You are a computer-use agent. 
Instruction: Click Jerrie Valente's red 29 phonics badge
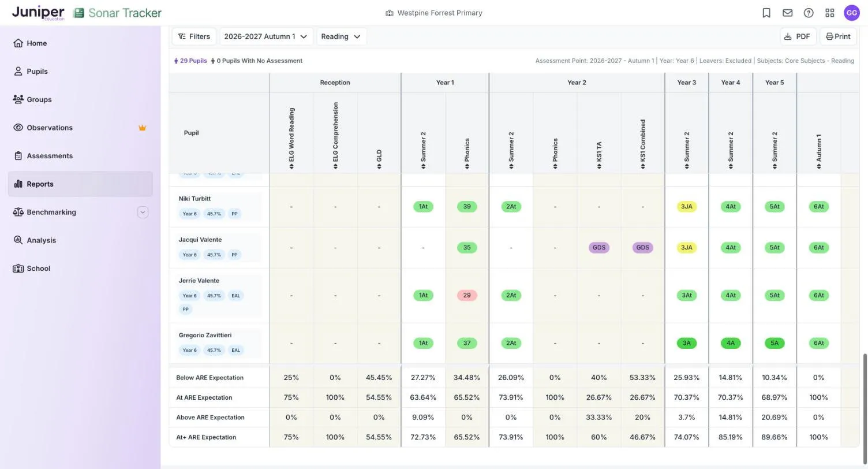click(467, 295)
